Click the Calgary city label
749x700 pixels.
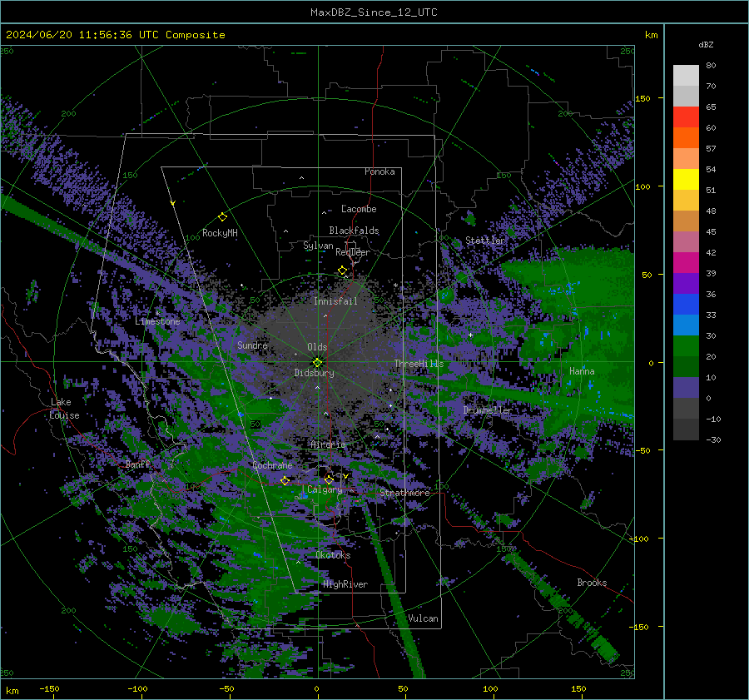325,489
